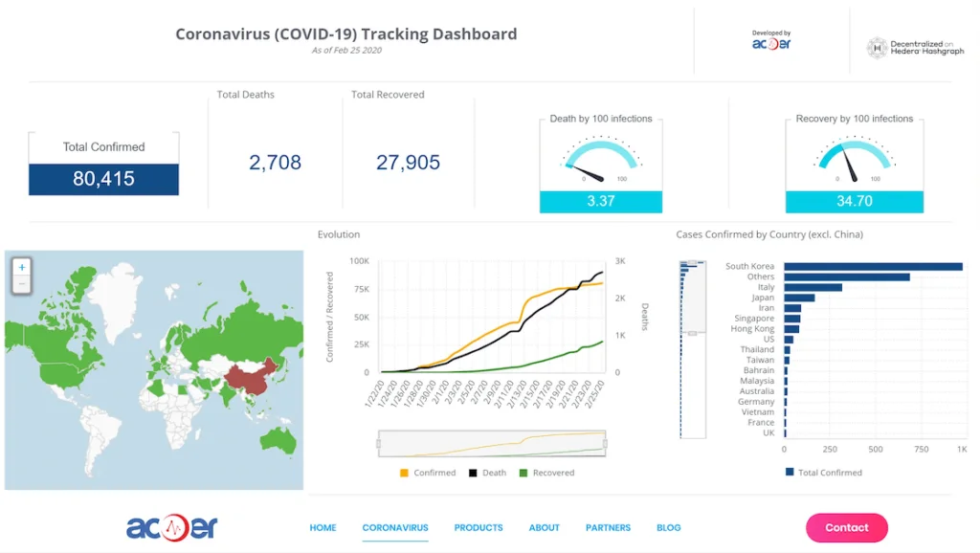This screenshot has height=553, width=980.
Task: Zoom in on the world map
Action: coord(22,267)
